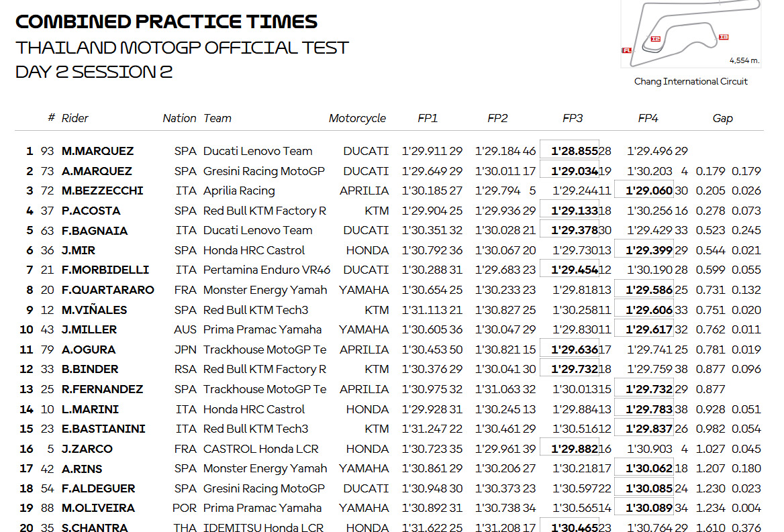Image resolution: width=784 pixels, height=532 pixels.
Task: Click the Combined Practice Times title
Action: pyautogui.click(x=166, y=21)
